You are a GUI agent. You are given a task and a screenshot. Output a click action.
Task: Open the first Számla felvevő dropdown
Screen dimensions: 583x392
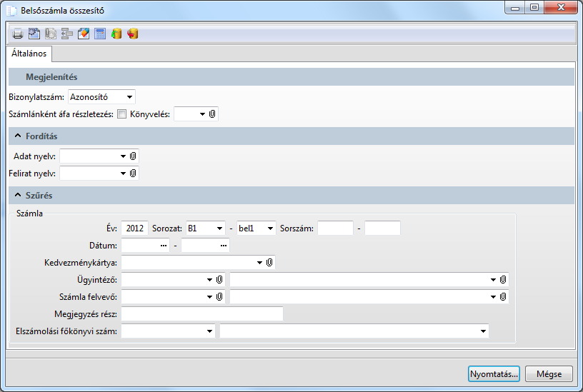(210, 297)
